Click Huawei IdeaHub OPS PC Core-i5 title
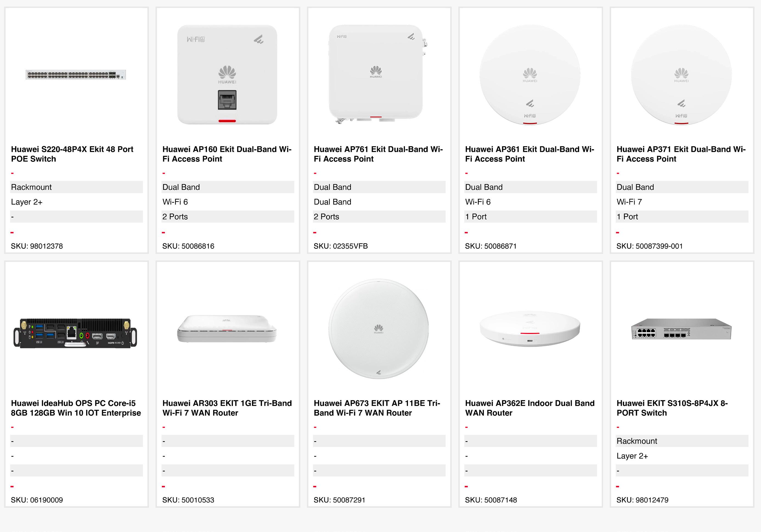 point(76,408)
